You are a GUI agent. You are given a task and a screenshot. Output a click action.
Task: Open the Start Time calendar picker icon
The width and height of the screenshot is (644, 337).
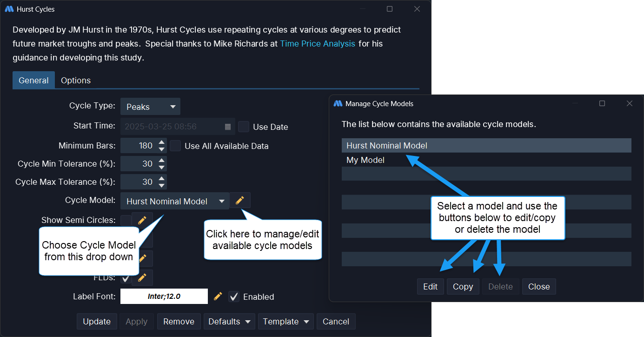(x=228, y=127)
